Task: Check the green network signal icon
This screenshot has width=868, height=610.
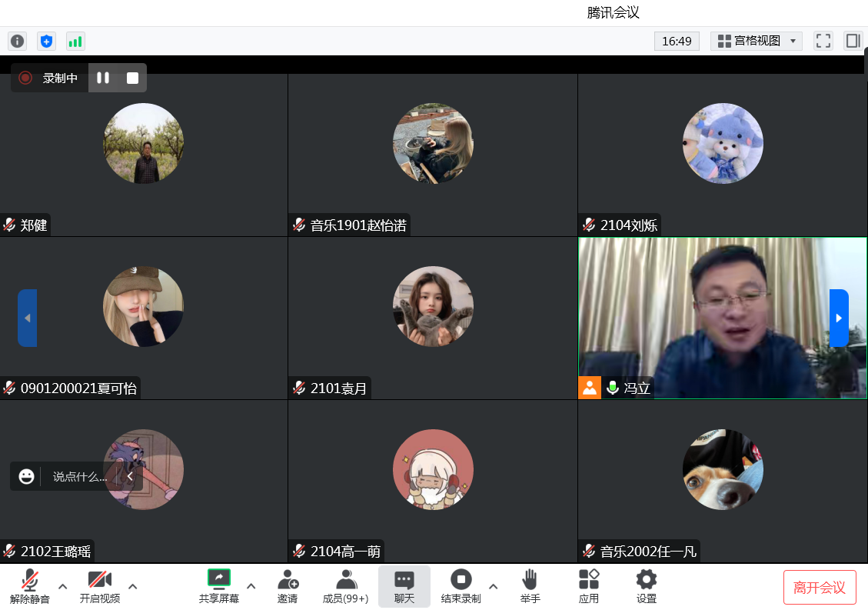Action: [x=75, y=41]
